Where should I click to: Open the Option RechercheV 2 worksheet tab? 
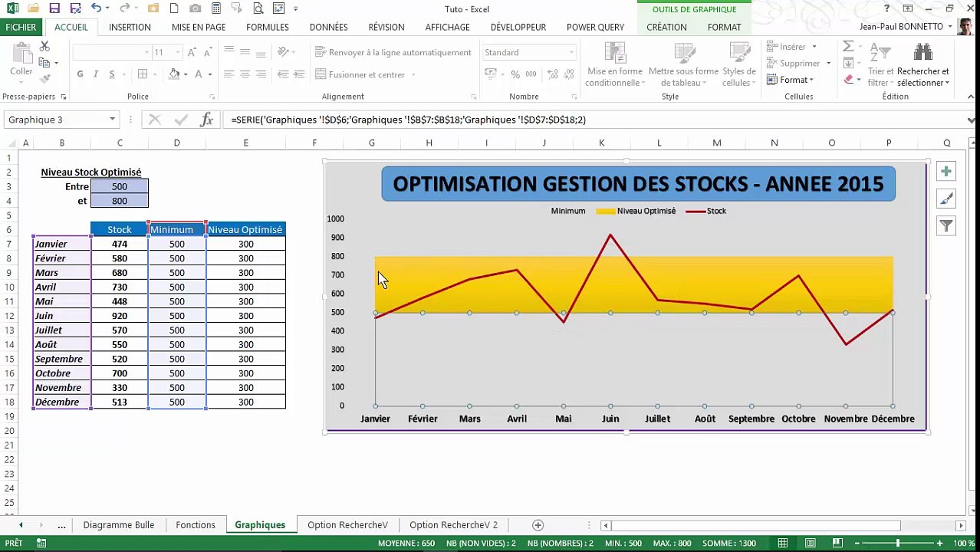click(453, 525)
